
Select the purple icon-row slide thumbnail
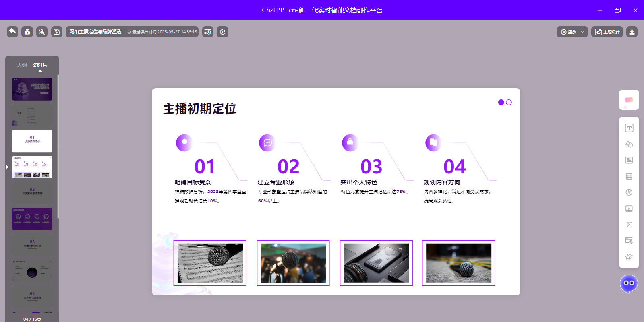tap(32, 219)
